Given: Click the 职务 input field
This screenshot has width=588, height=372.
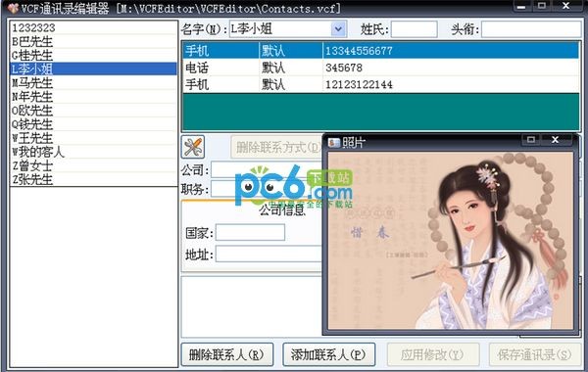Looking at the screenshot, I should coord(267,189).
